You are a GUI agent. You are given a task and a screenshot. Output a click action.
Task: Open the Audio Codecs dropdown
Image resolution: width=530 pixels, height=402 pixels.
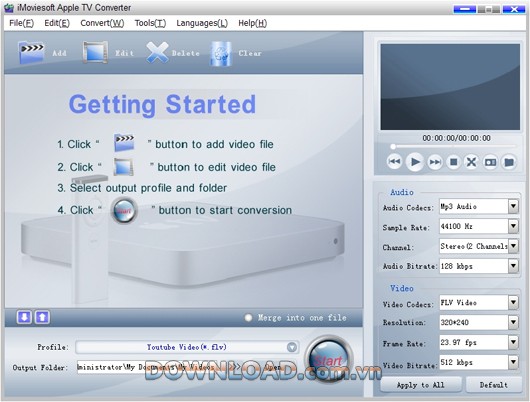click(x=513, y=206)
